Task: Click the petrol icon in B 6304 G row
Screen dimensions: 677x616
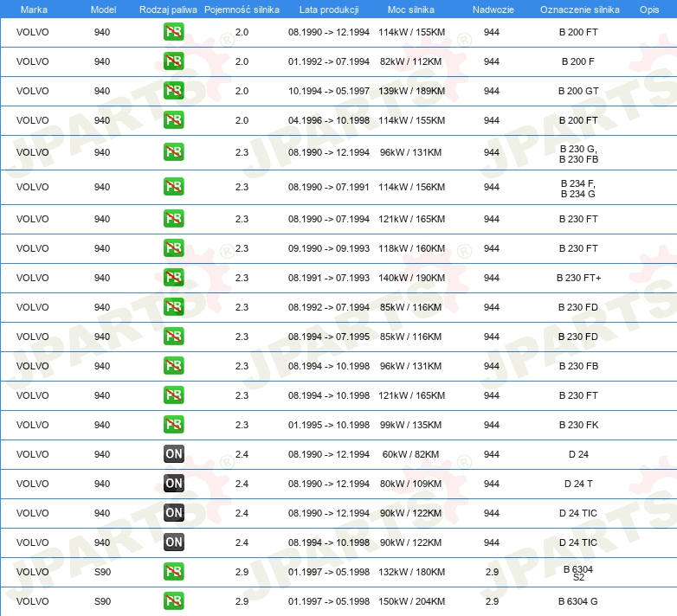Action: click(174, 601)
